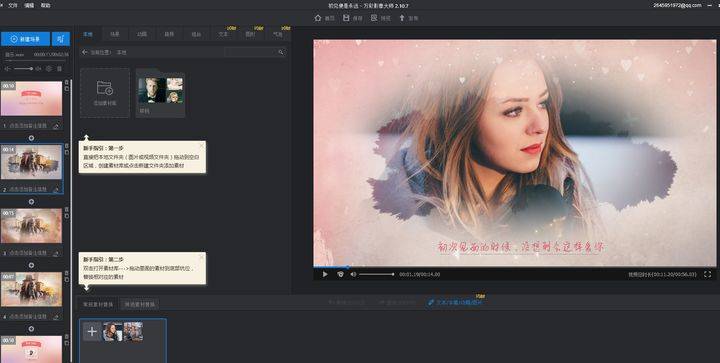This screenshot has width=720, height=363.
Task: Open the 帮助 menu
Action: tap(45, 6)
